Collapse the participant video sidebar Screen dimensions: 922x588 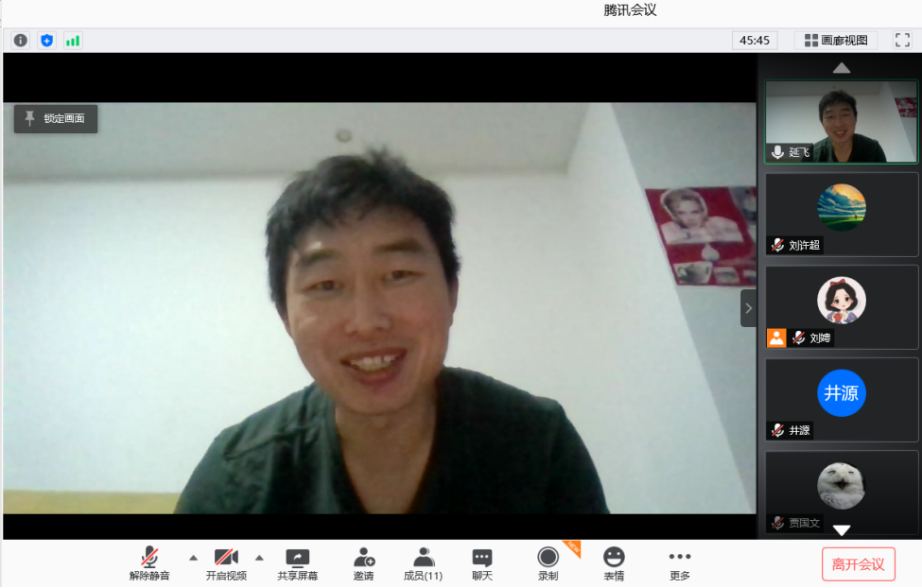click(748, 308)
